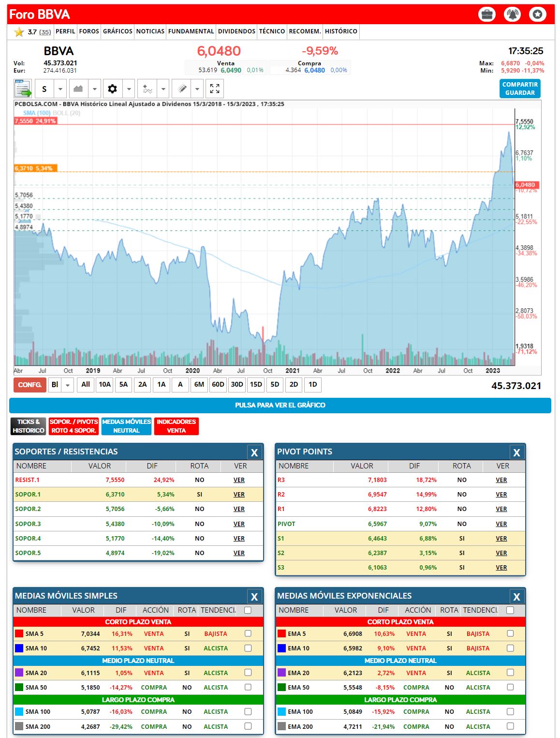560x738 pixels.
Task: Open the FOROS tab
Action: coord(89,31)
